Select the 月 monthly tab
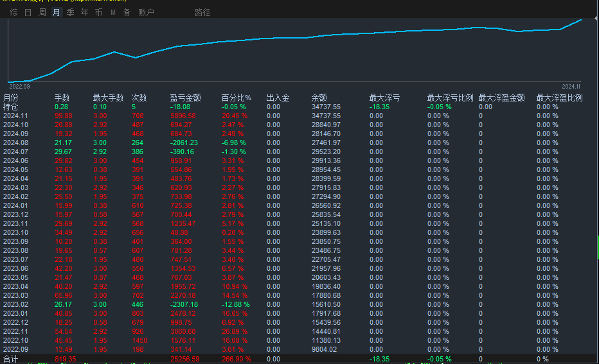The height and width of the screenshot is (364, 599). [56, 13]
